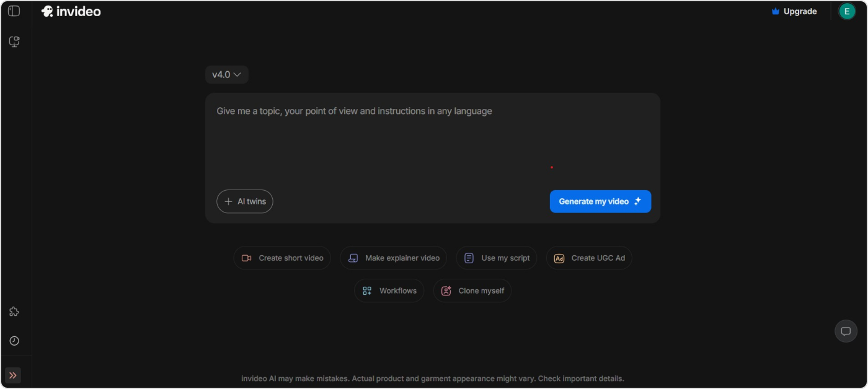Pick the Create UGC Ad option
868x389 pixels.
click(x=589, y=258)
